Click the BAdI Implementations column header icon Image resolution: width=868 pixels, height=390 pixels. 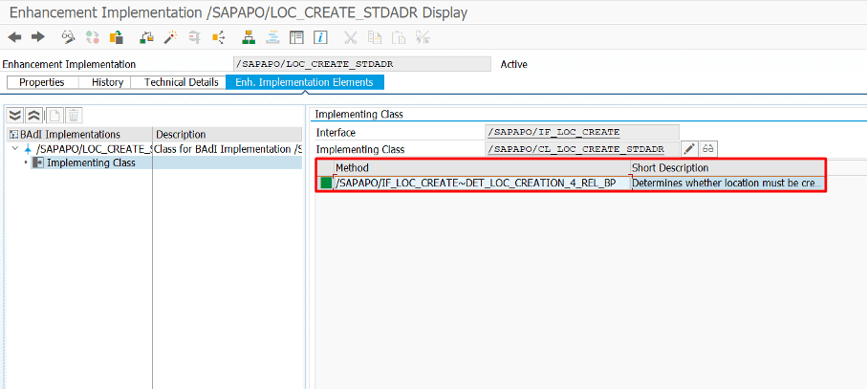click(x=13, y=135)
